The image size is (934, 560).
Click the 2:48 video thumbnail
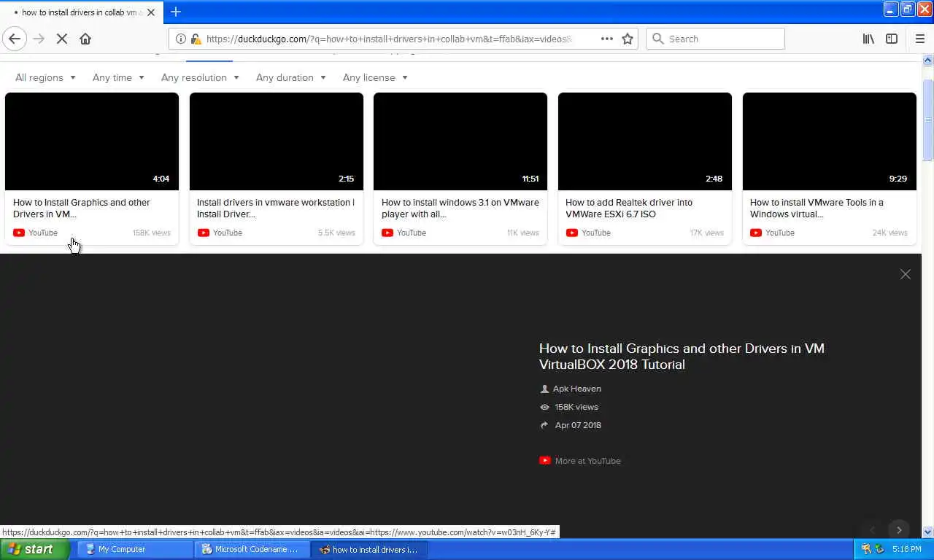[x=645, y=141]
